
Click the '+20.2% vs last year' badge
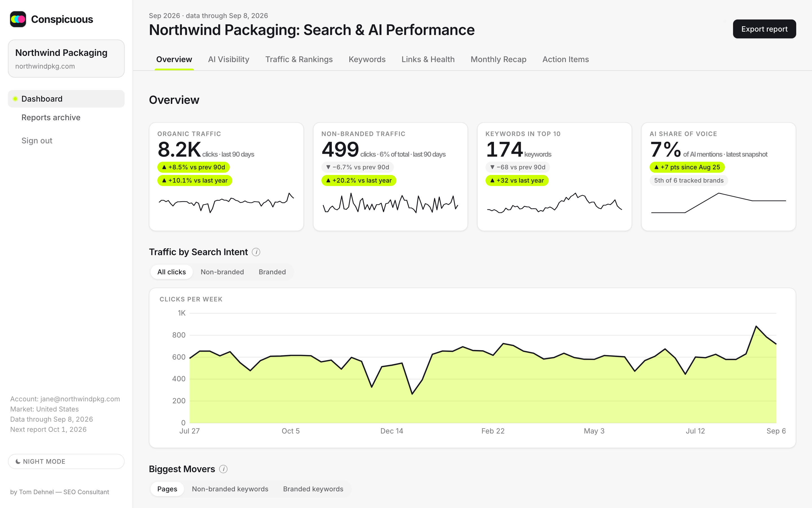[x=359, y=180]
